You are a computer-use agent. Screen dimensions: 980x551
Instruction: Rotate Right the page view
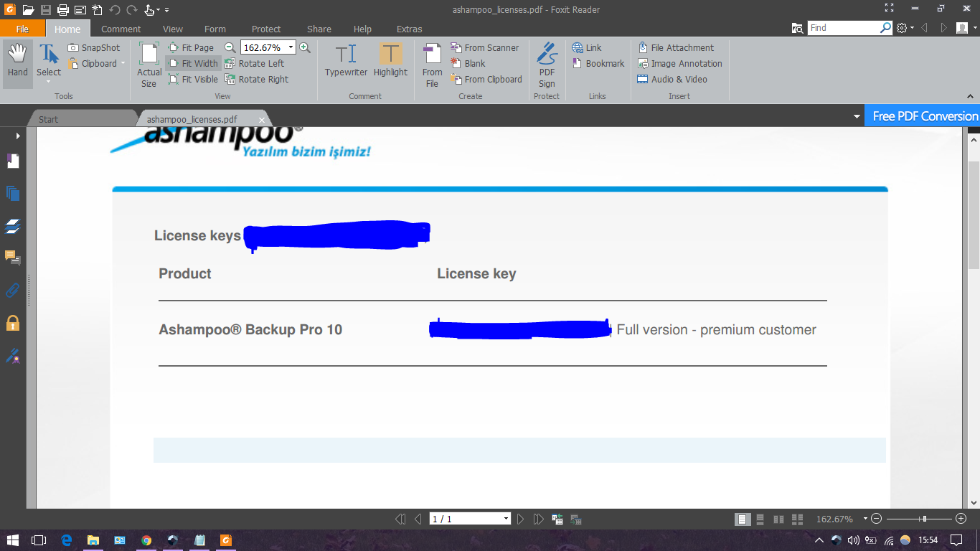coord(257,79)
